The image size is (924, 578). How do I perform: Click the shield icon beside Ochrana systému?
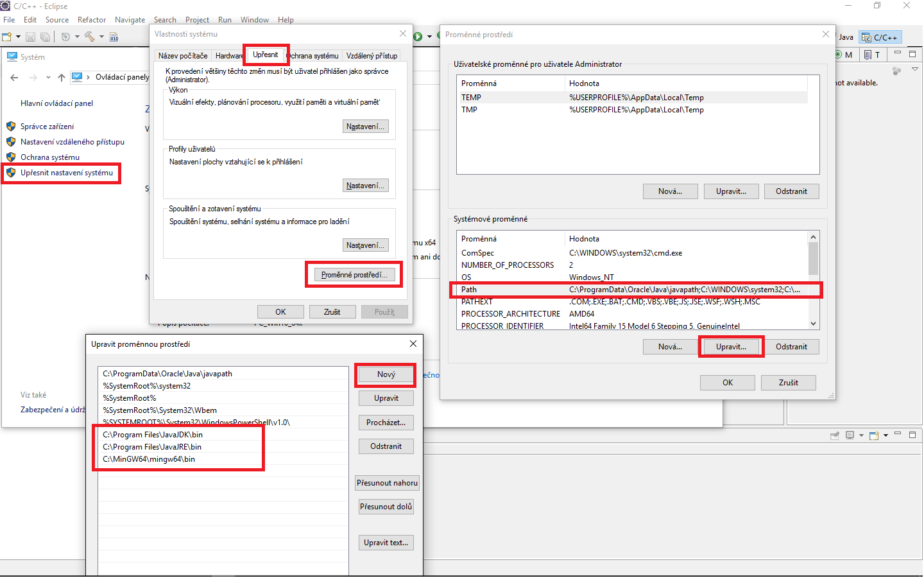point(11,157)
